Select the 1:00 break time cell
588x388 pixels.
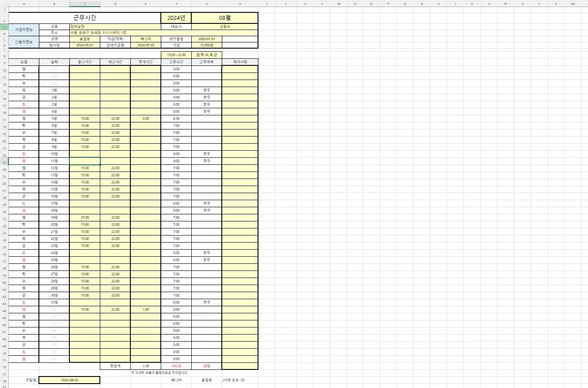point(146,309)
